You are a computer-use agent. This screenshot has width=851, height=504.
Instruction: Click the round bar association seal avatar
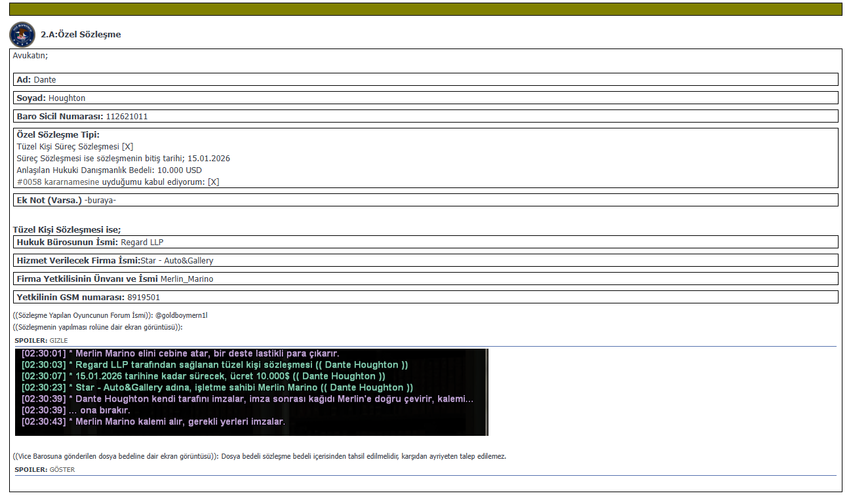tap(22, 34)
